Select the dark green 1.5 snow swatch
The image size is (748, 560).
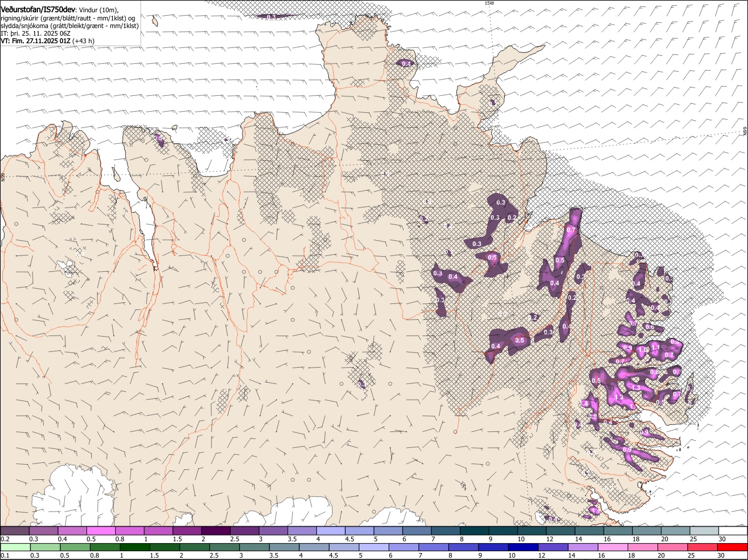pos(164,547)
